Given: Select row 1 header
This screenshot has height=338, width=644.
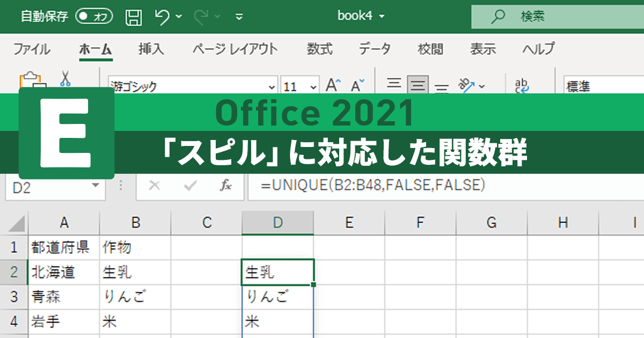Looking at the screenshot, I should pyautogui.click(x=14, y=247).
